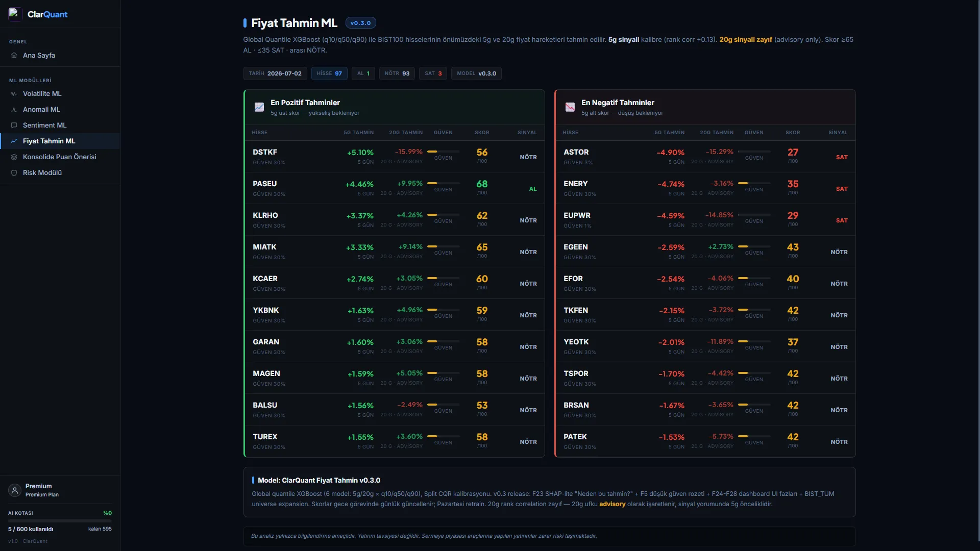
Task: Open Konsolide Puan Önerisi page
Action: click(x=60, y=157)
